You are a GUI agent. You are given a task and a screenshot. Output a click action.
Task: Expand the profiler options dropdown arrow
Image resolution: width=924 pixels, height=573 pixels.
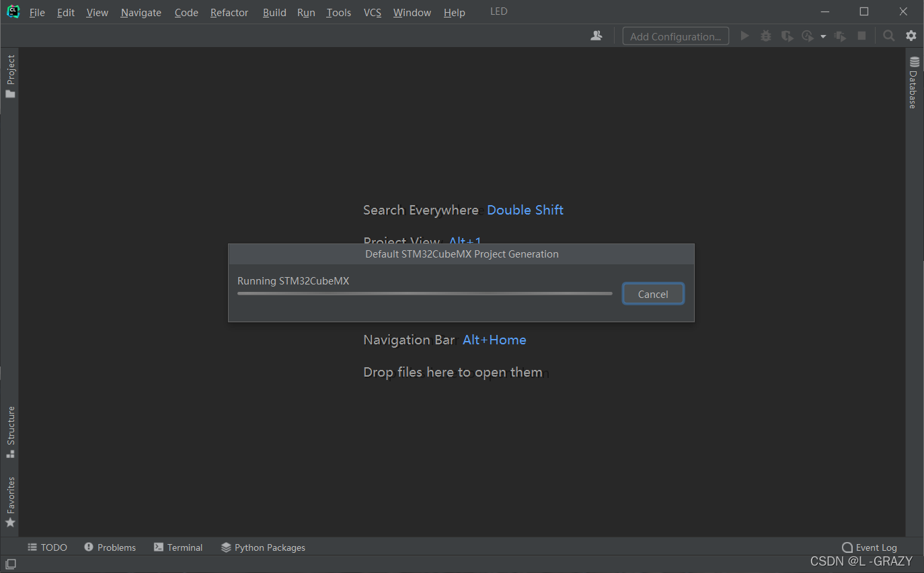coord(823,36)
